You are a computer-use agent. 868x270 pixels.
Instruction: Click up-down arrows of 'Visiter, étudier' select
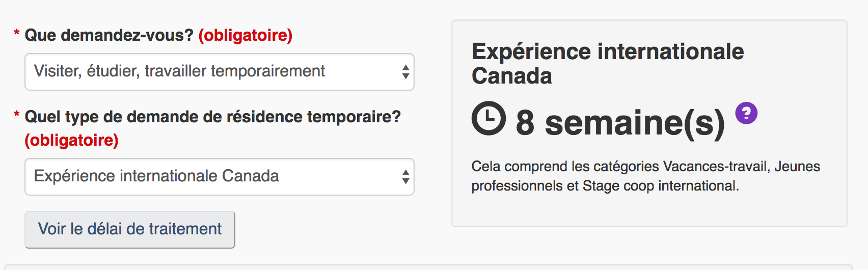pos(405,72)
